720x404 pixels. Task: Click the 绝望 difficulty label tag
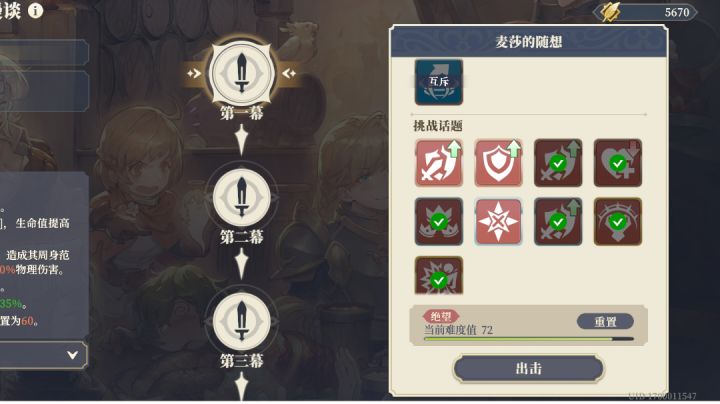coord(441,316)
